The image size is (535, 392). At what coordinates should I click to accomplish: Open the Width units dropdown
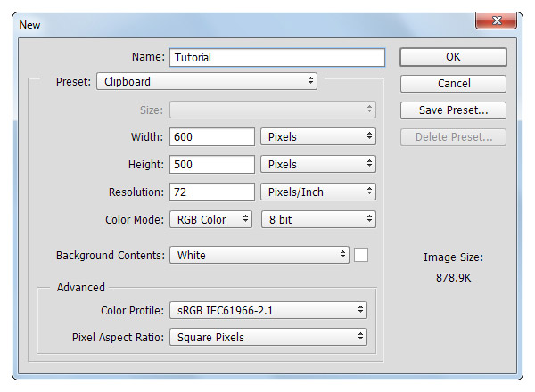coord(318,137)
